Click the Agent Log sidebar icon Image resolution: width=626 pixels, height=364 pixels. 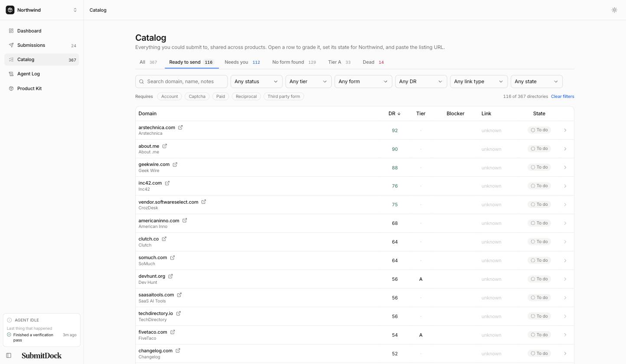[11, 74]
